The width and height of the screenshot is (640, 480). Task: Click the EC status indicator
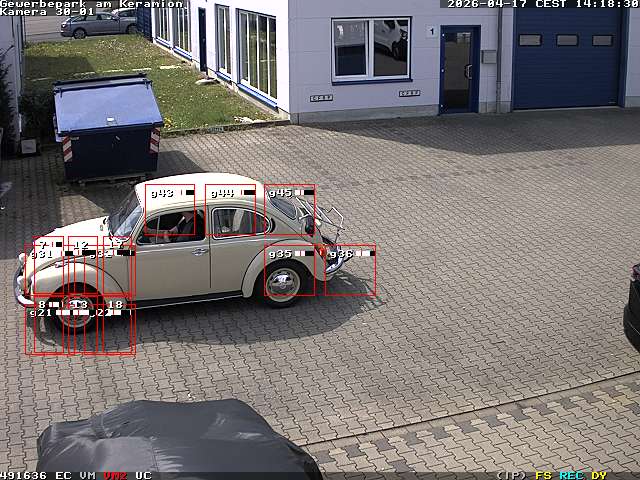(x=63, y=475)
